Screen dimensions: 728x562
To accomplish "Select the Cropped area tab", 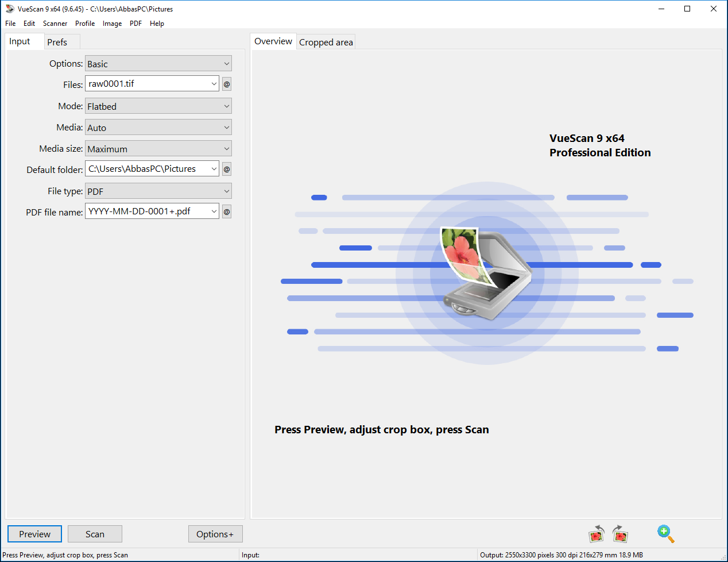I will (326, 42).
